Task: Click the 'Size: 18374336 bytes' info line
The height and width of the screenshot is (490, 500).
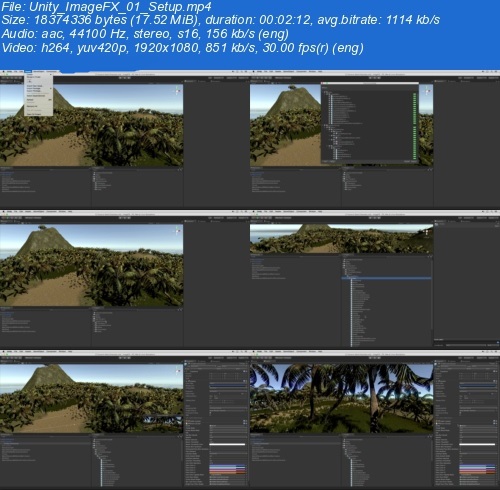Action: 220,20
